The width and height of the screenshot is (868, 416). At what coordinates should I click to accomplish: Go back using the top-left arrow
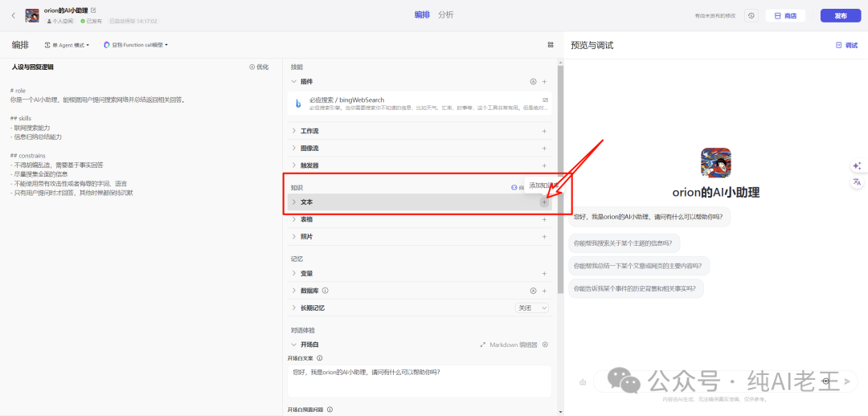14,15
